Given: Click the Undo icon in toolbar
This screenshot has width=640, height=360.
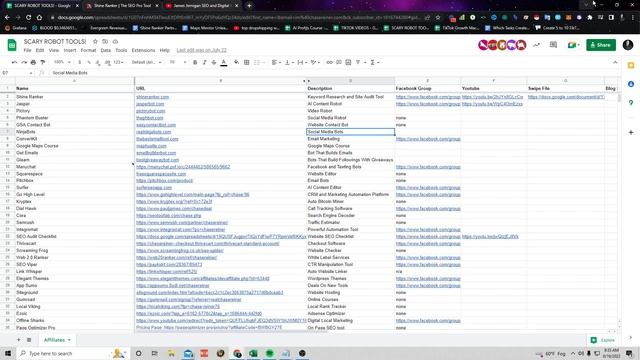Looking at the screenshot, I should pos(15,62).
